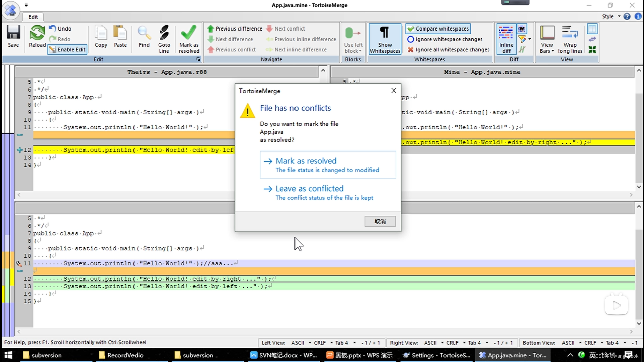Select Ignore whitespace changes option

(x=445, y=39)
